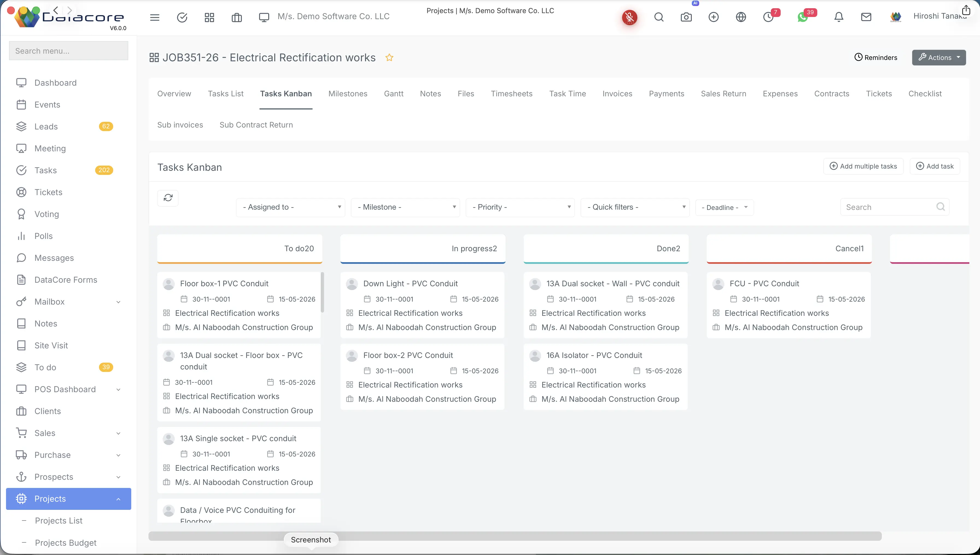The image size is (980, 555).
Task: Click the Reminders button
Action: [x=876, y=57]
